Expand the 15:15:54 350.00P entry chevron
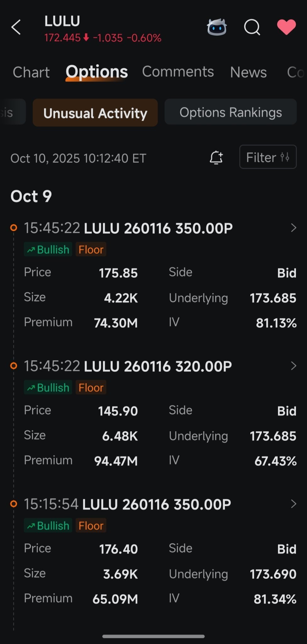307x644 pixels. [x=293, y=504]
